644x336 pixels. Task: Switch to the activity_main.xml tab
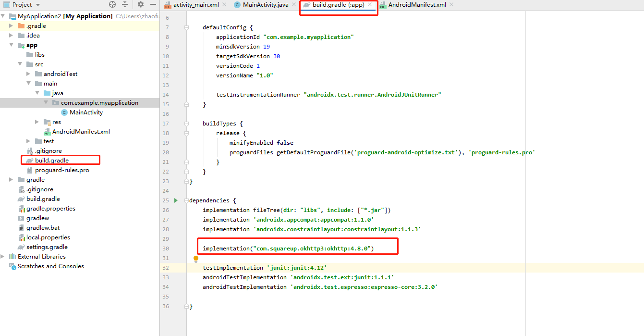pyautogui.click(x=195, y=5)
